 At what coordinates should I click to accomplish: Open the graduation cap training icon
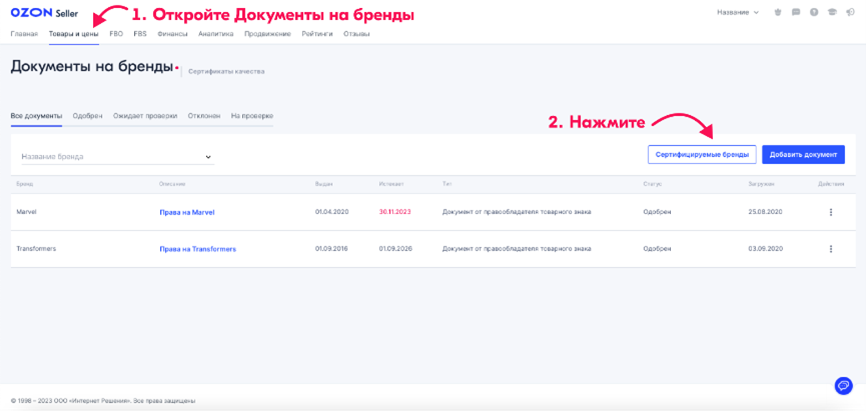coord(830,12)
